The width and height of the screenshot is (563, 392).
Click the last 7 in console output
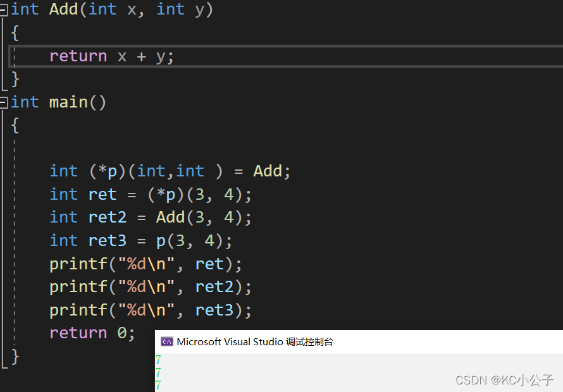coord(158,386)
